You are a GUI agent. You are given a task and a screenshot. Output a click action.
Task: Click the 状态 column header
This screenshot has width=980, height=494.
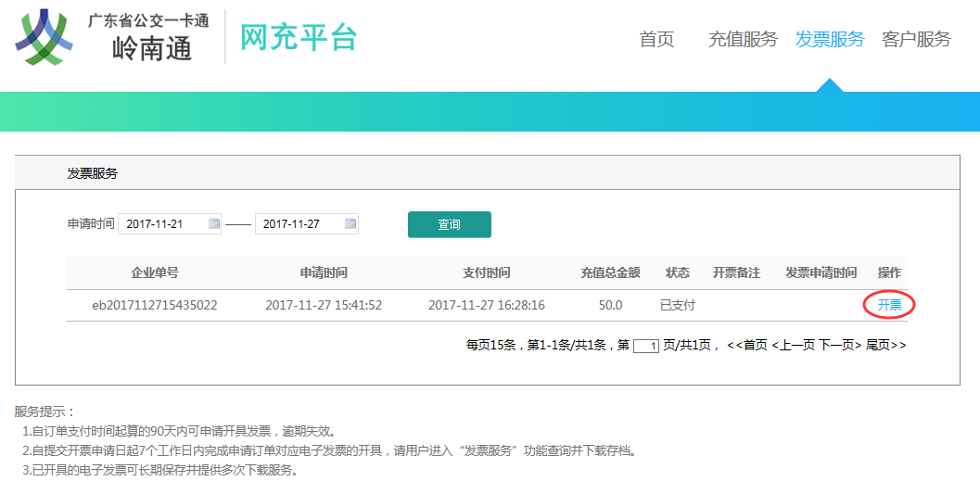(x=678, y=272)
